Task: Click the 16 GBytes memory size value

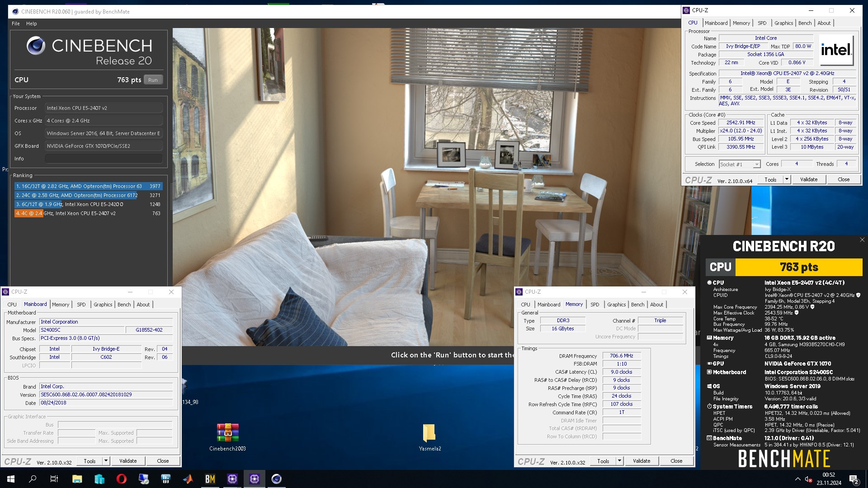Action: 562,328
